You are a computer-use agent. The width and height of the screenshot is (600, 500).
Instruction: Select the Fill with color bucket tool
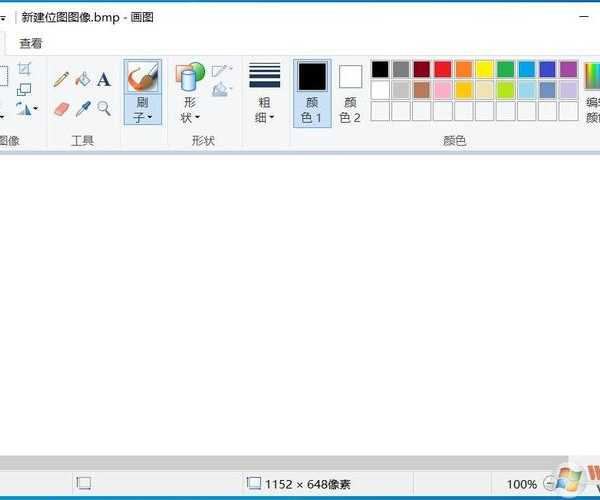pos(82,79)
